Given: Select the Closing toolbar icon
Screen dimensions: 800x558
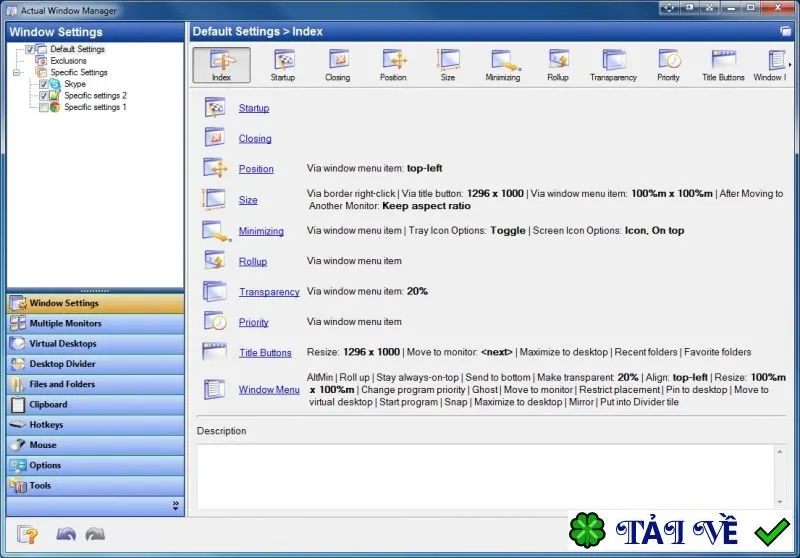Looking at the screenshot, I should pyautogui.click(x=338, y=65).
